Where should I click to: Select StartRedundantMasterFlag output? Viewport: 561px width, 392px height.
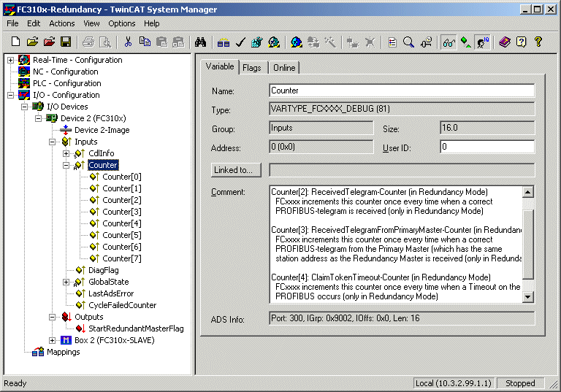tap(136, 328)
